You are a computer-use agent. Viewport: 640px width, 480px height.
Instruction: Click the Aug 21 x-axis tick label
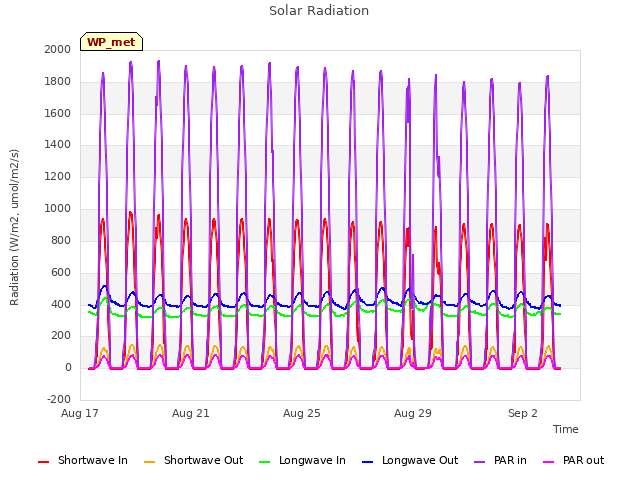(x=191, y=413)
